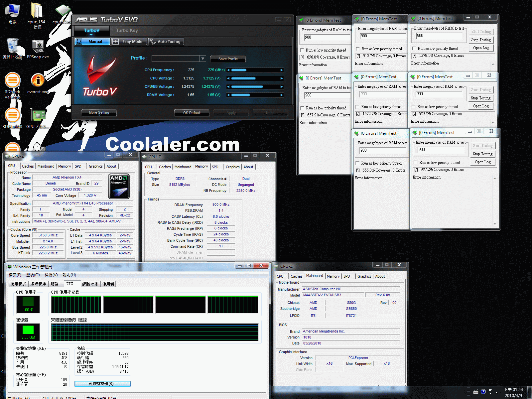Click Open Log in 639.3% MemTest
The image size is (532, 399).
click(481, 106)
